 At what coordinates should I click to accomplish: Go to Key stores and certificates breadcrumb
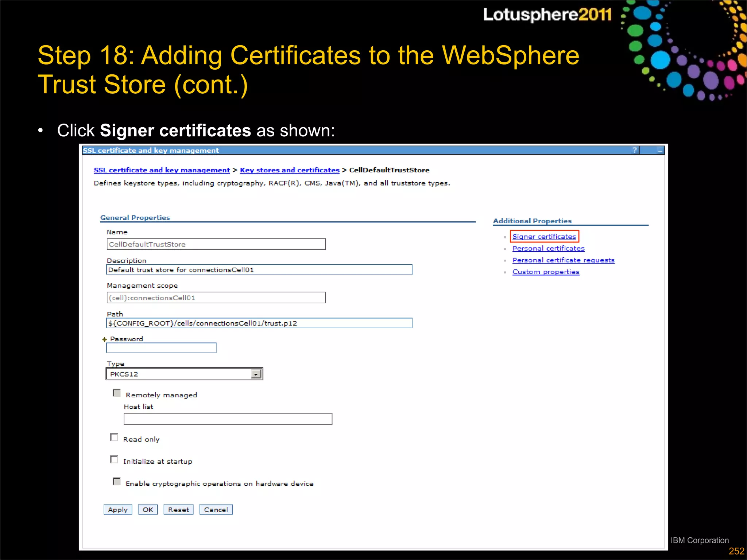(x=290, y=170)
